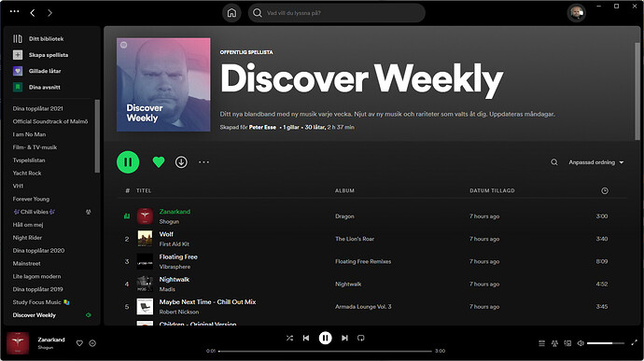644x361 pixels.
Task: Select track Floating Free
Action: tap(178, 257)
